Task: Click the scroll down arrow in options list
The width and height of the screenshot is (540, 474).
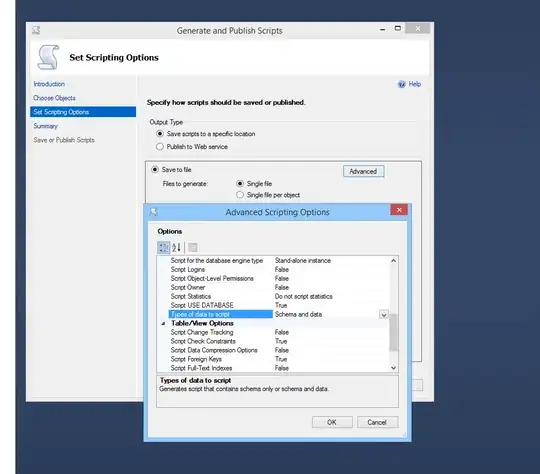Action: click(394, 368)
